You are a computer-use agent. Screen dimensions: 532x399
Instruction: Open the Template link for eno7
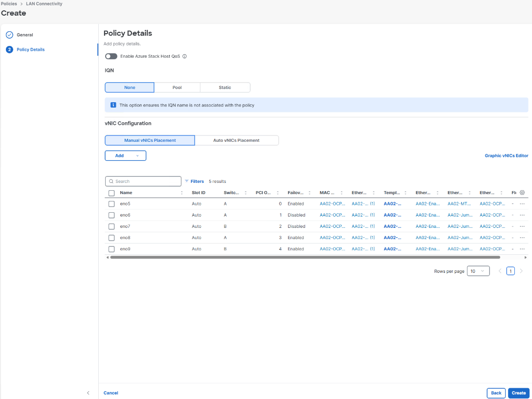coord(392,226)
